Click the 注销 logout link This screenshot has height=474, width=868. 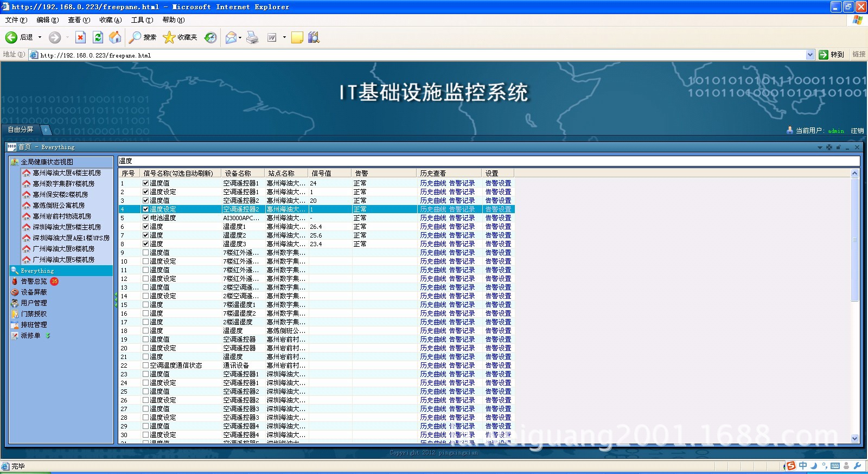[x=857, y=131]
